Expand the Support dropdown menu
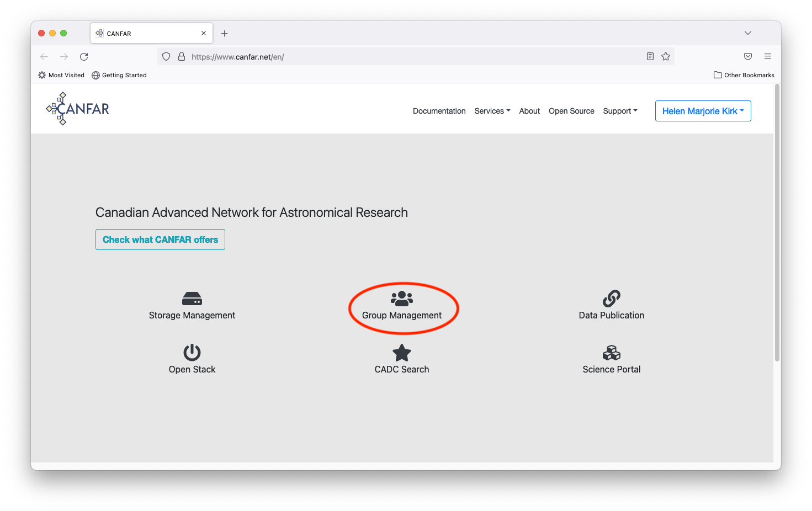This screenshot has width=812, height=511. [x=620, y=111]
